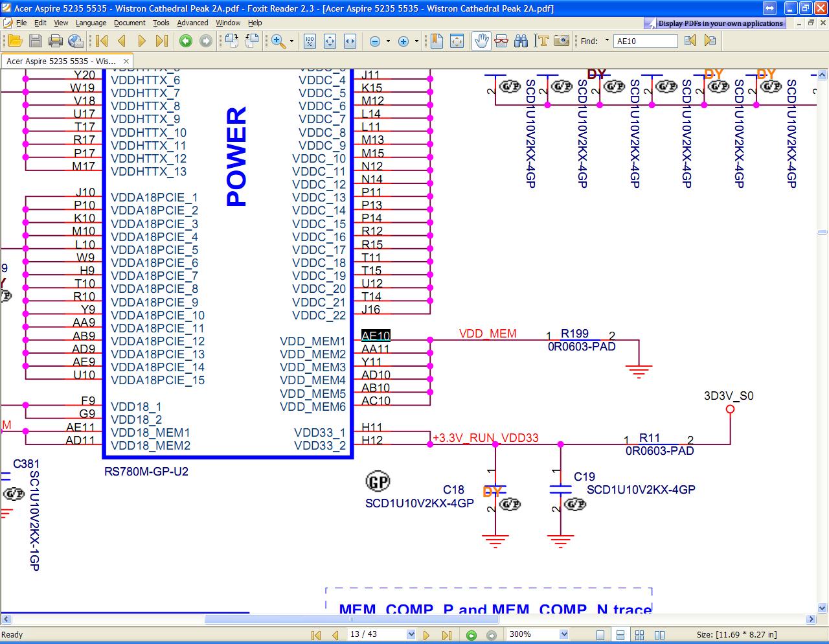Viewport: 829px width, 644px height.
Task: Open the page number dropdown showing 13 / 43
Action: (x=411, y=635)
